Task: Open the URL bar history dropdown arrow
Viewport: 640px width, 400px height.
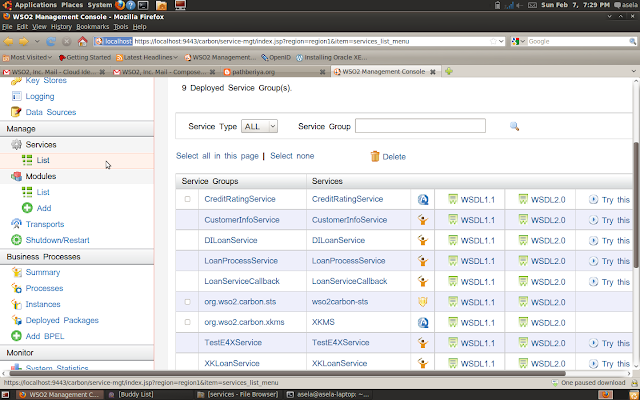Action: [x=501, y=41]
